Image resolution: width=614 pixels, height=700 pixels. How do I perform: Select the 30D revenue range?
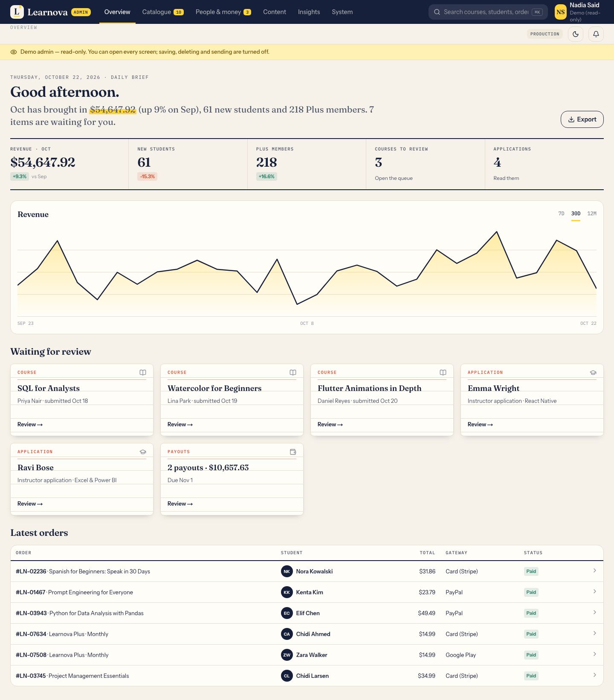tap(576, 214)
